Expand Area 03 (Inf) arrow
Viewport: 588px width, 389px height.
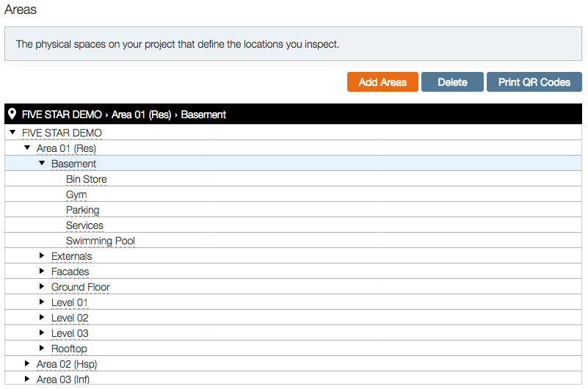click(x=27, y=379)
